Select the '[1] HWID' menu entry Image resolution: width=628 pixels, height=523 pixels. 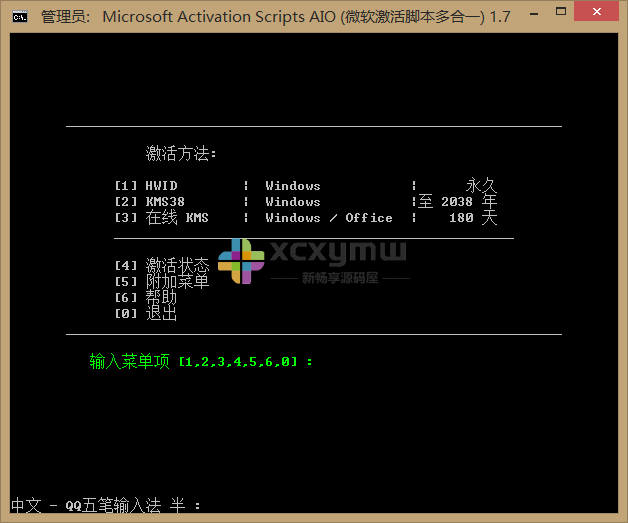tap(146, 186)
